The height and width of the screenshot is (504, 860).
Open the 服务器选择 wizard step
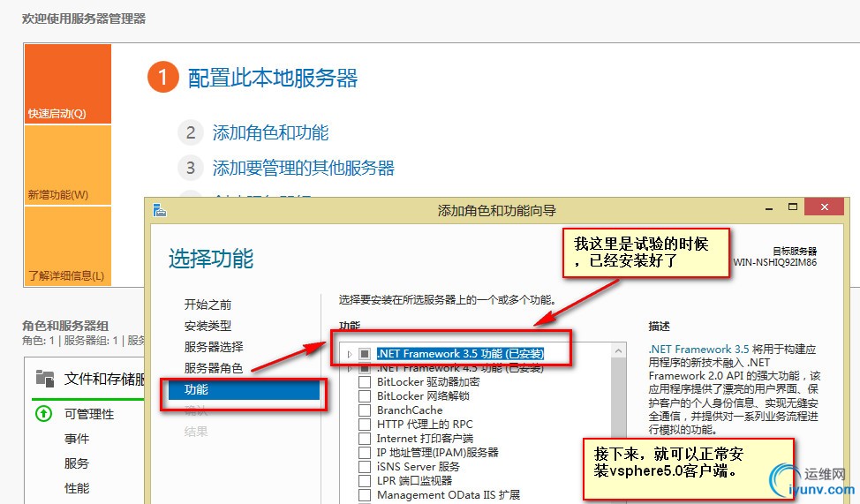214,347
